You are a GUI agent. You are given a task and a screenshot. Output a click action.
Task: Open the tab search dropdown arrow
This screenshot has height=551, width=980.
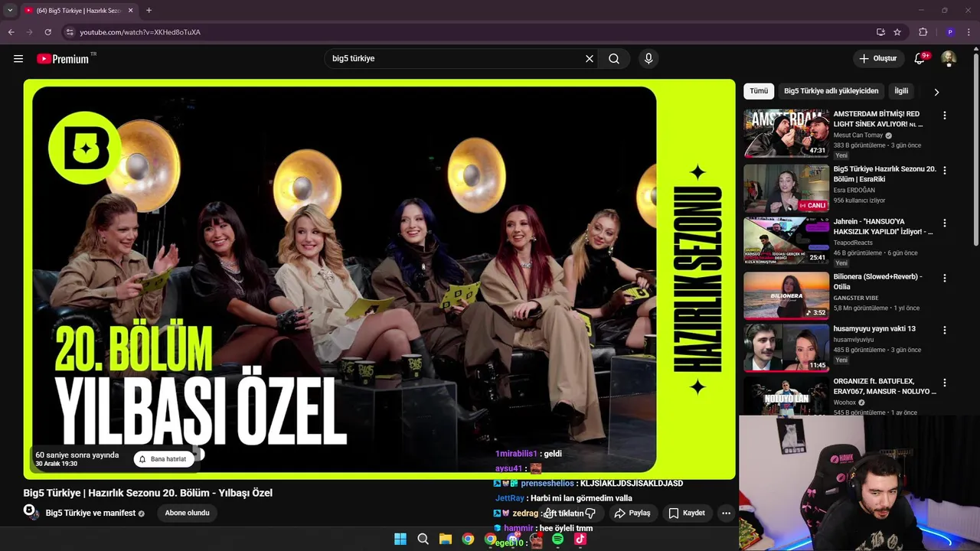(x=10, y=11)
